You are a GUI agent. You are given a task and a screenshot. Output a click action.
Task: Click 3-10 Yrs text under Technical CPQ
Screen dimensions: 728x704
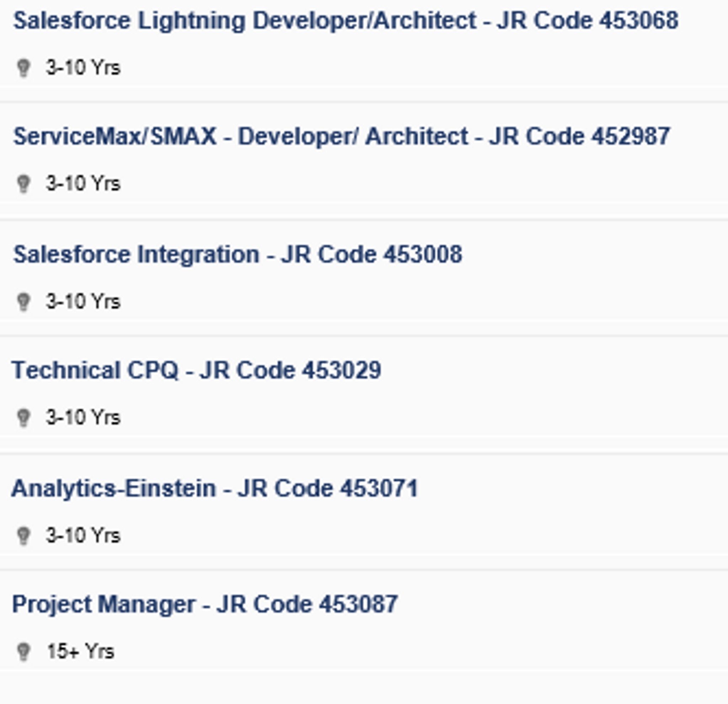pyautogui.click(x=83, y=417)
